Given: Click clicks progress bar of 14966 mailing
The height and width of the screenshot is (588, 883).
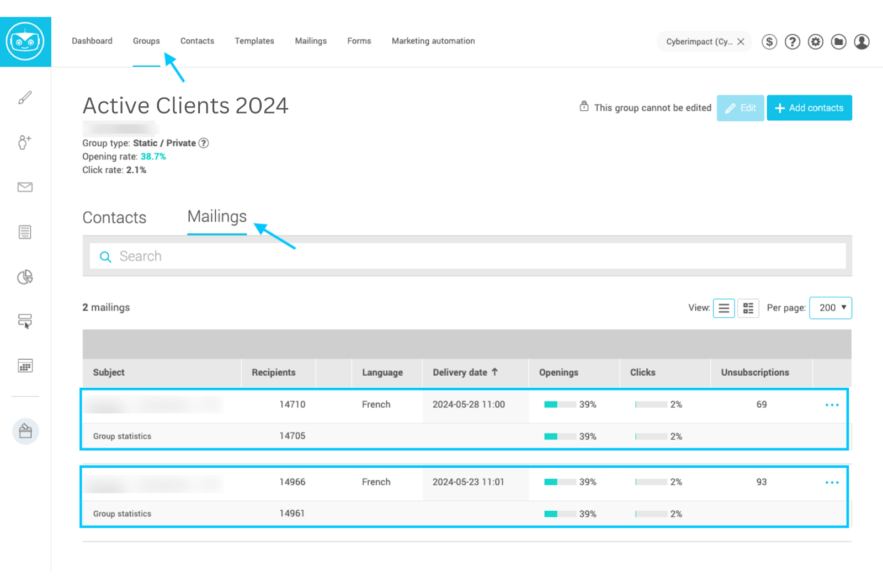Looking at the screenshot, I should 651,483.
